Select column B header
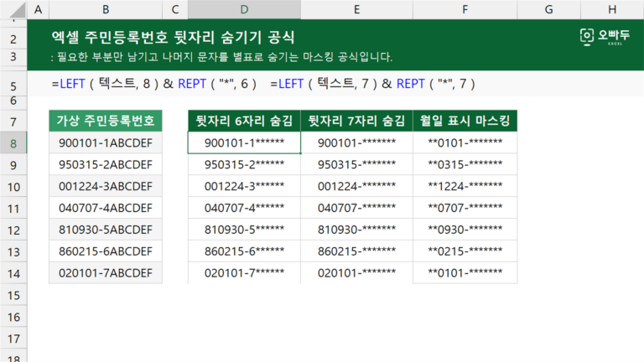The width and height of the screenshot is (644, 362). coord(106,9)
